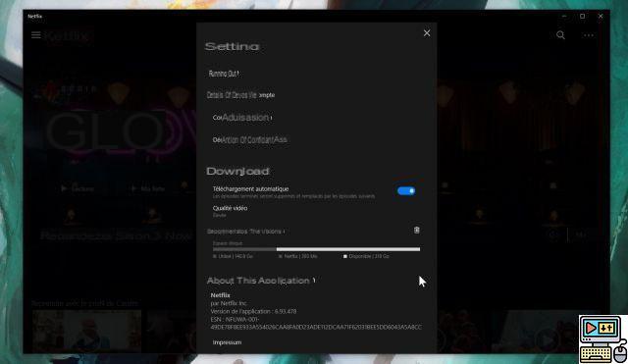Click the trash icon to delete downloads
The width and height of the screenshot is (628, 364).
[x=416, y=230]
